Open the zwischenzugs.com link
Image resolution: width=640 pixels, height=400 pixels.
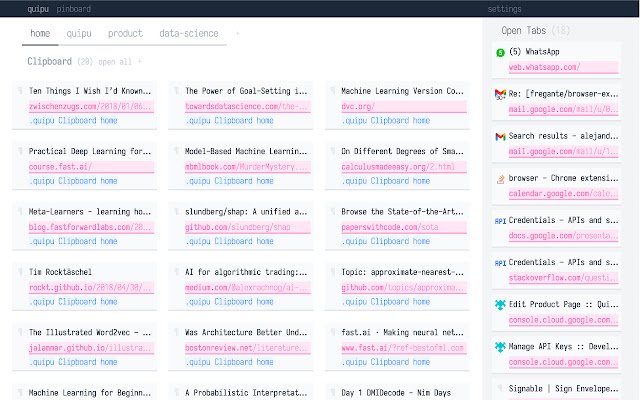click(x=91, y=107)
